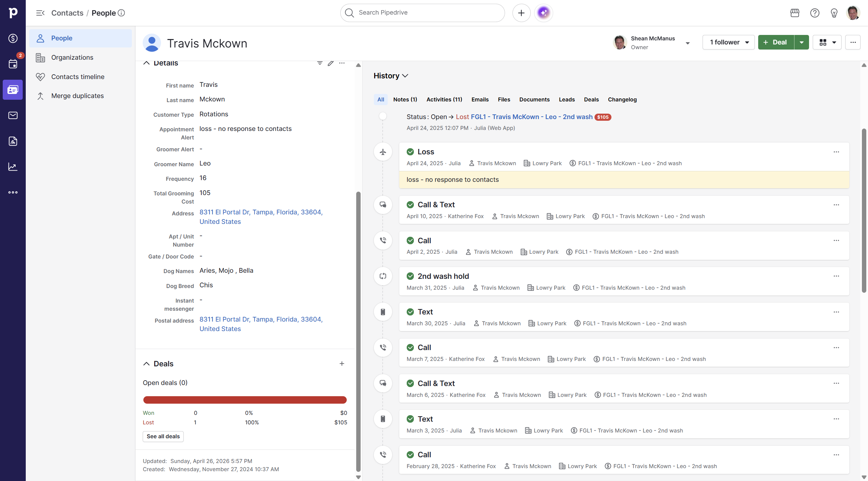Switch to the Changelog tab
This screenshot has width=868, height=481.
pyautogui.click(x=622, y=99)
